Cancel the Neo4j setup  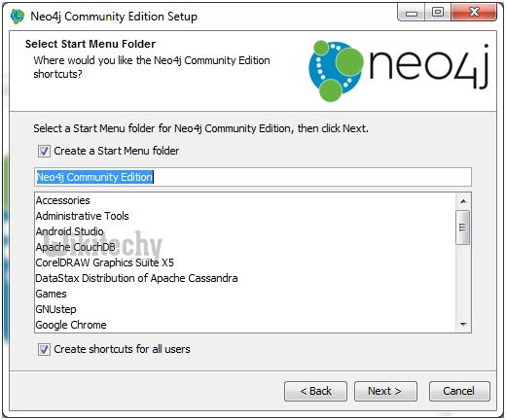tap(459, 391)
